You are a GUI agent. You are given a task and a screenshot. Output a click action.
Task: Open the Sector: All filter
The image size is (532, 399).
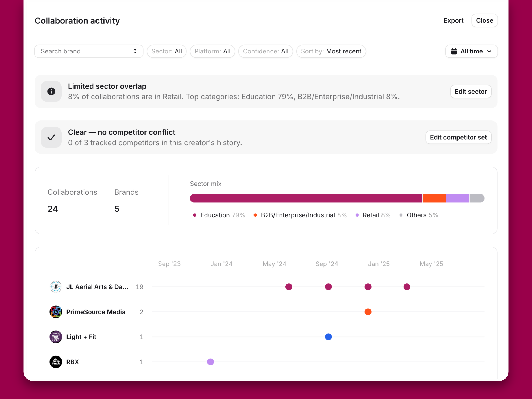point(167,51)
